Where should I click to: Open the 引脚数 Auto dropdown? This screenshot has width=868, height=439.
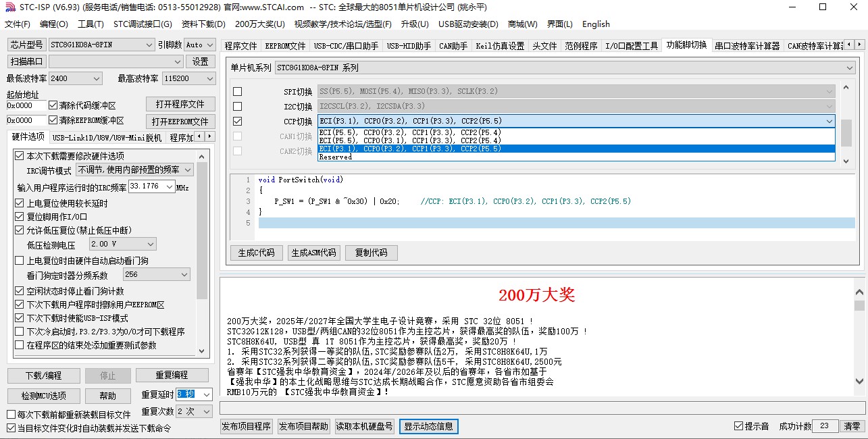199,45
